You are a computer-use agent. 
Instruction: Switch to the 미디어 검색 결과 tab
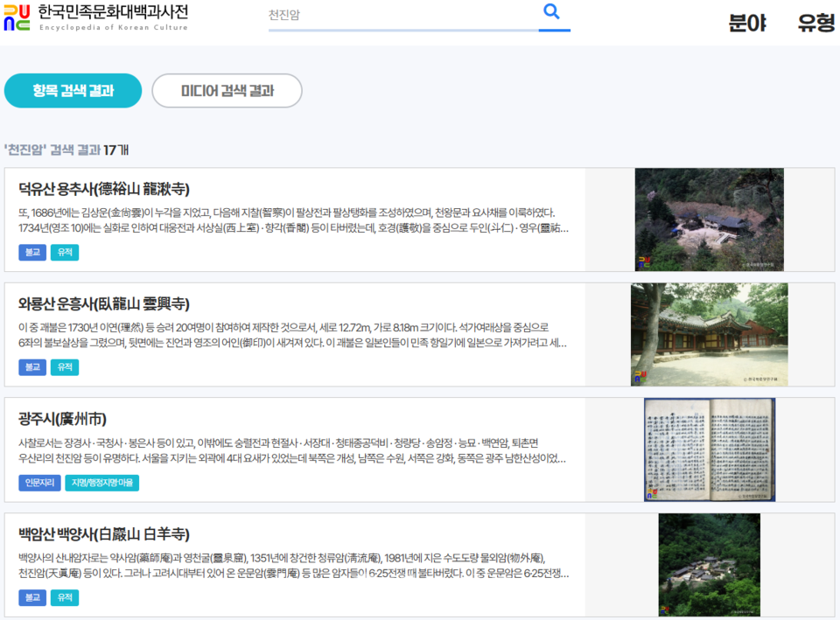coord(227,90)
